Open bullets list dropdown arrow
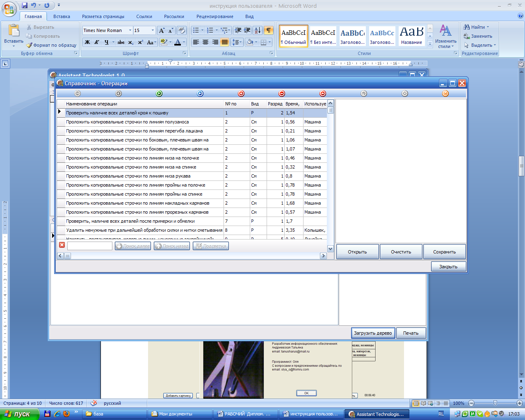 tap(202, 30)
